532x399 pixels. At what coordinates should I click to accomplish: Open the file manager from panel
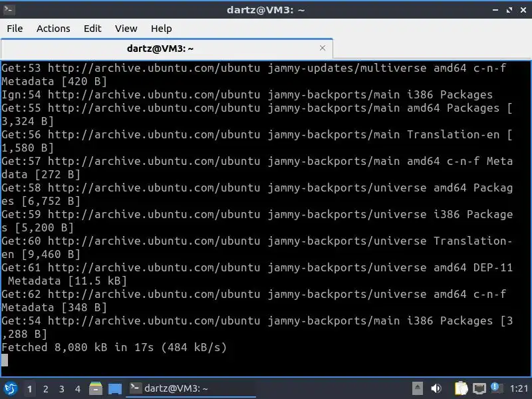tap(96, 388)
